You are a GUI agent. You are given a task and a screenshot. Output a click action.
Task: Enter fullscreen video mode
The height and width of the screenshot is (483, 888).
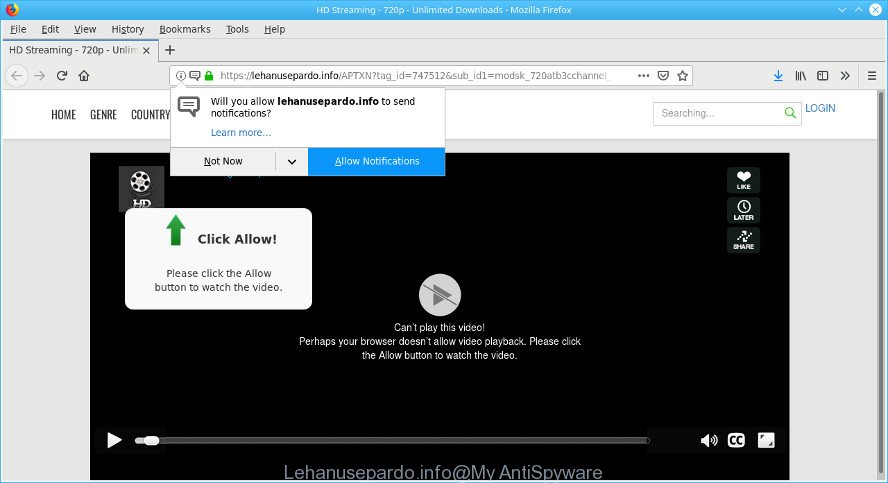coord(766,440)
